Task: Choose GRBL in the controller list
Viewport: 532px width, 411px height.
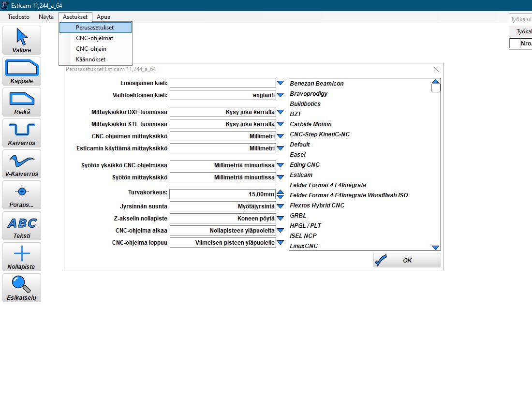Action: pyautogui.click(x=298, y=216)
